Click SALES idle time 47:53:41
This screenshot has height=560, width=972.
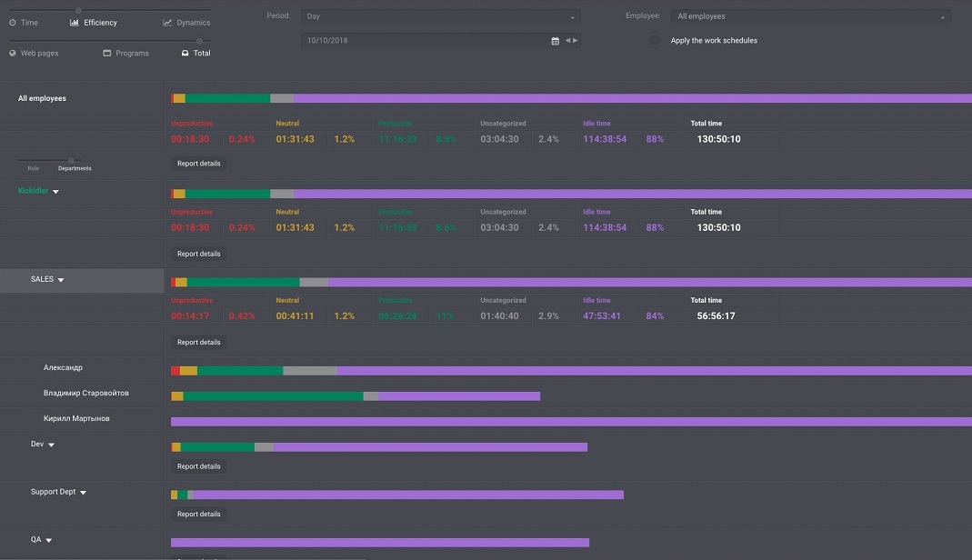tap(602, 316)
